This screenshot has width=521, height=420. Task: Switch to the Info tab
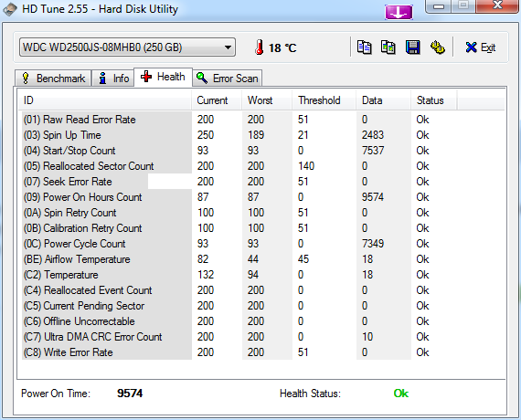[x=113, y=79]
